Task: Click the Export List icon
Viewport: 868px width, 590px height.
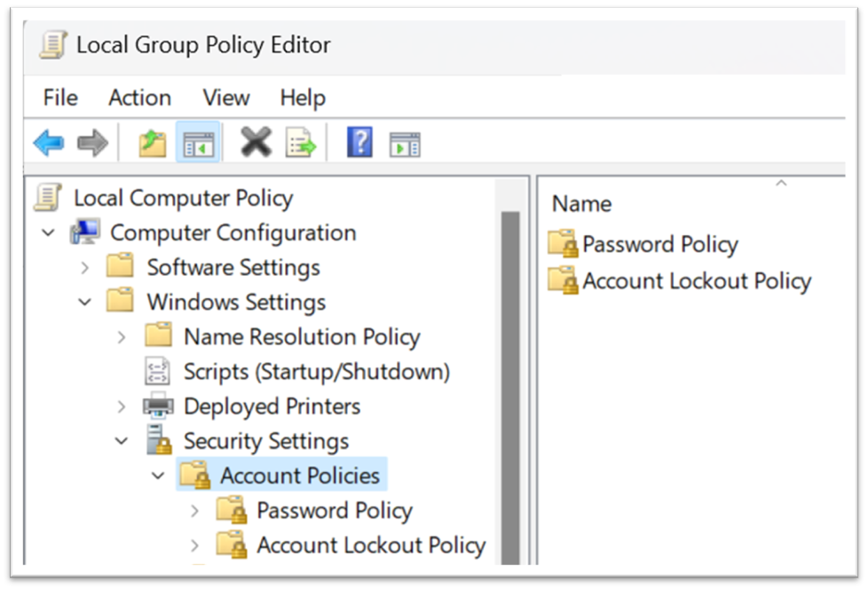Action: (301, 142)
